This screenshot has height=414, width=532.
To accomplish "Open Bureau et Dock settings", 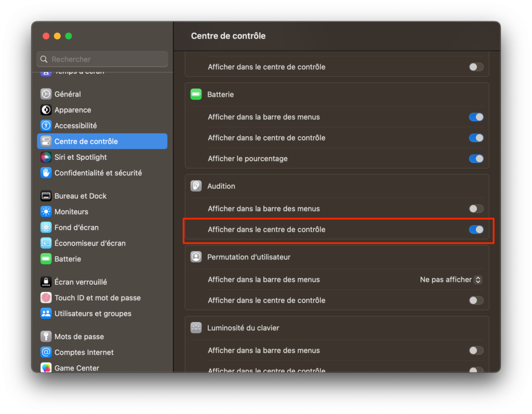I will tap(102, 196).
